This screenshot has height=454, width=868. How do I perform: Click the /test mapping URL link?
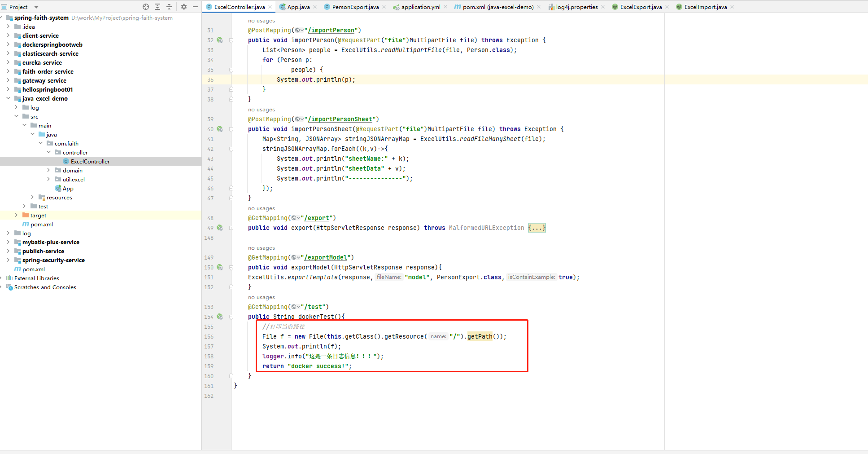click(314, 307)
